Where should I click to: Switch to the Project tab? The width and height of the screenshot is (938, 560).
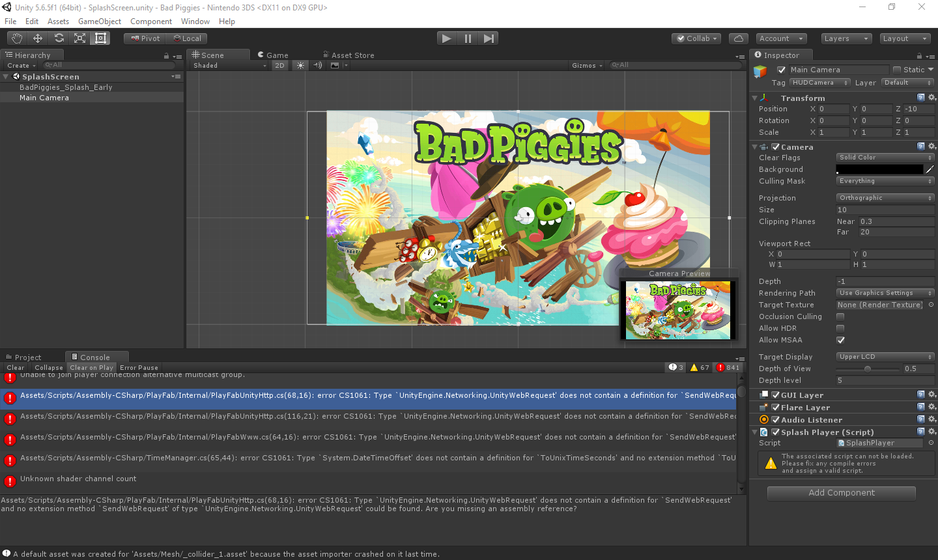[23, 357]
